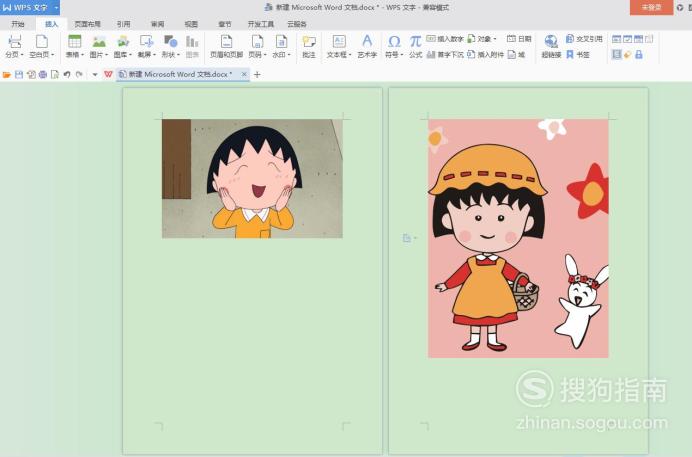Switch to the 页面布局 tab
The image size is (692, 457).
pos(87,24)
